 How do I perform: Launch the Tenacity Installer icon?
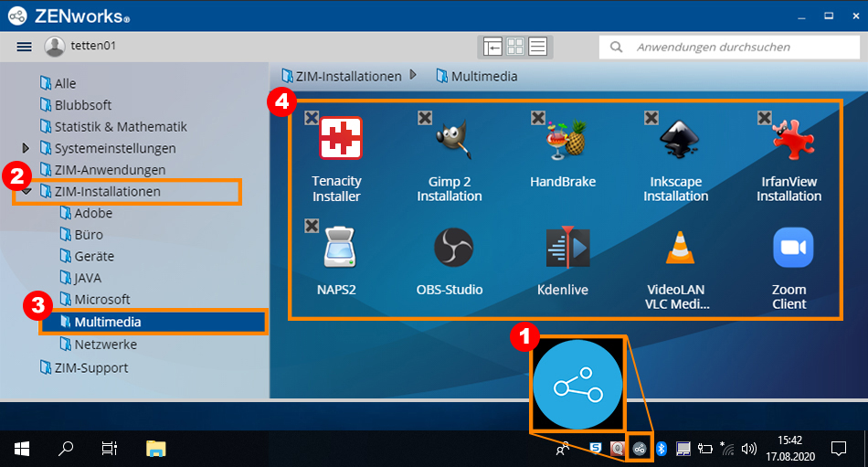[341, 138]
